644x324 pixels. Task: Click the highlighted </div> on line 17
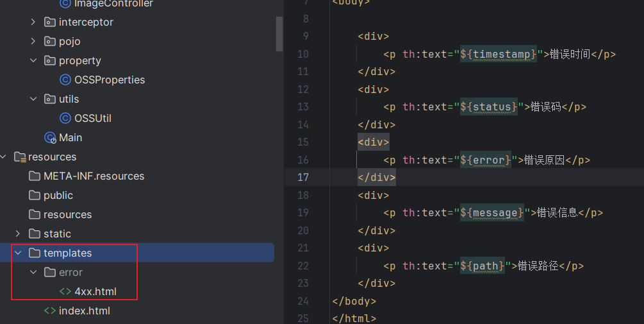tap(377, 177)
